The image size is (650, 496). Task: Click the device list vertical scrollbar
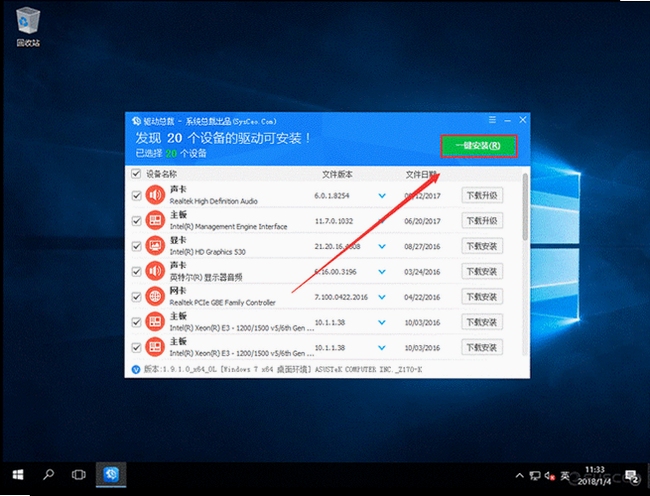pyautogui.click(x=525, y=207)
